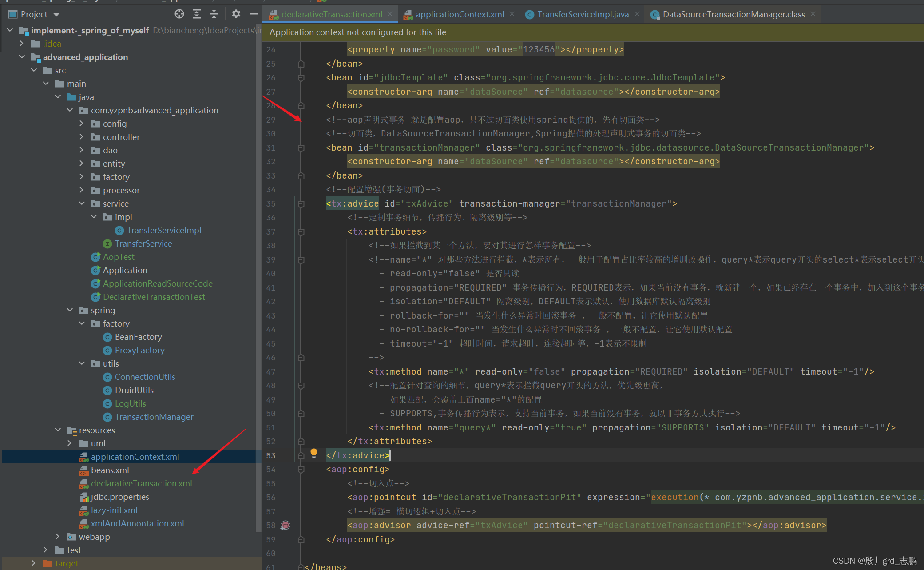Fold the transactionManager bean on line 31
This screenshot has width=924, height=570.
(x=301, y=148)
